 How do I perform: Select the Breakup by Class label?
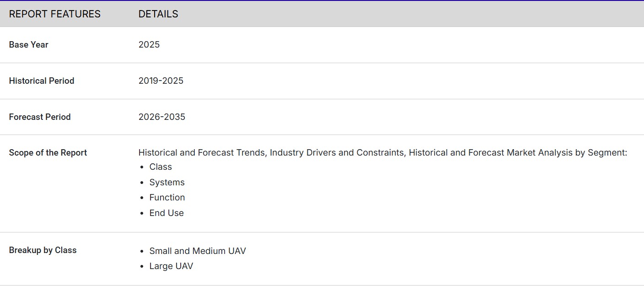click(x=43, y=250)
